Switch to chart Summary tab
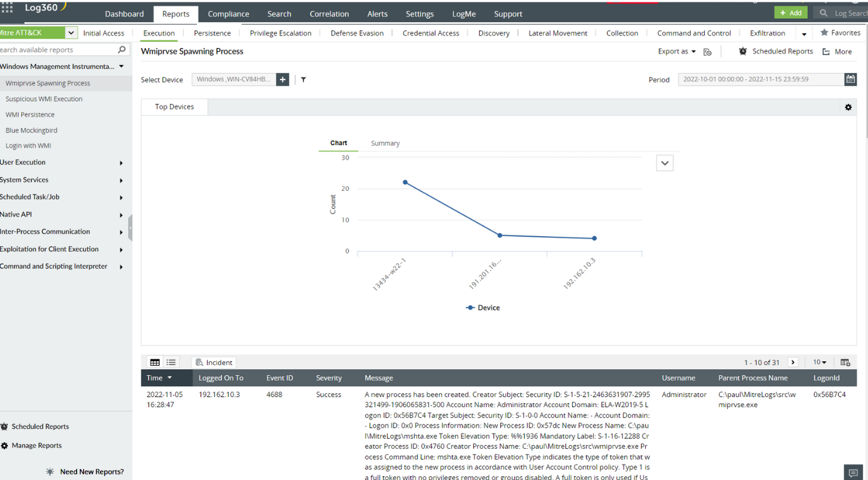This screenshot has height=480, width=868. 385,143
